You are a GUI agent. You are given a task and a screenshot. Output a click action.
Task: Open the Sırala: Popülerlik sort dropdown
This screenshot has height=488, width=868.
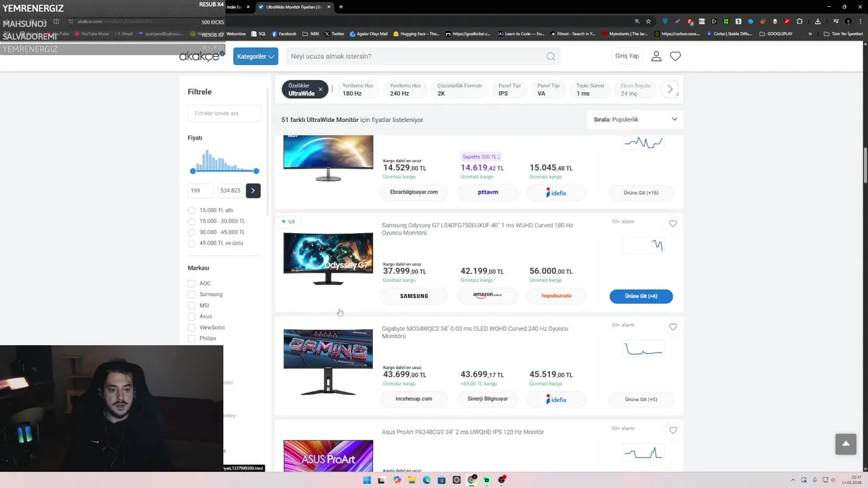click(x=635, y=119)
